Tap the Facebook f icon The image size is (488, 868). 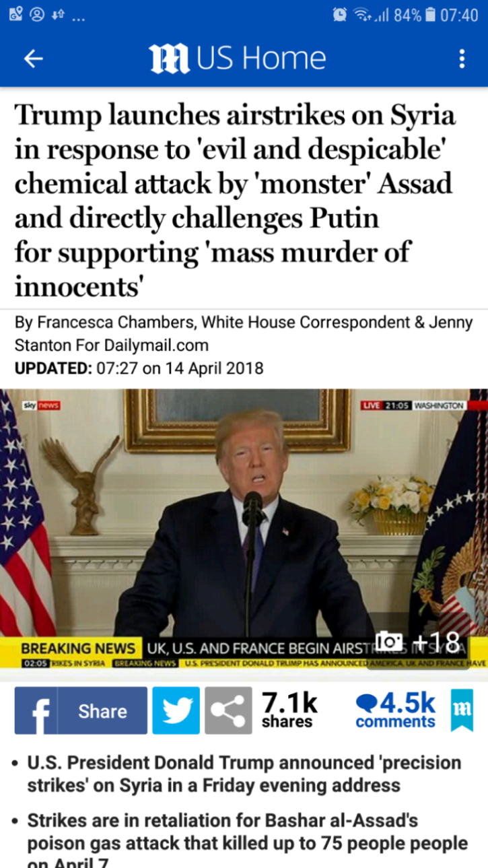[x=36, y=710]
